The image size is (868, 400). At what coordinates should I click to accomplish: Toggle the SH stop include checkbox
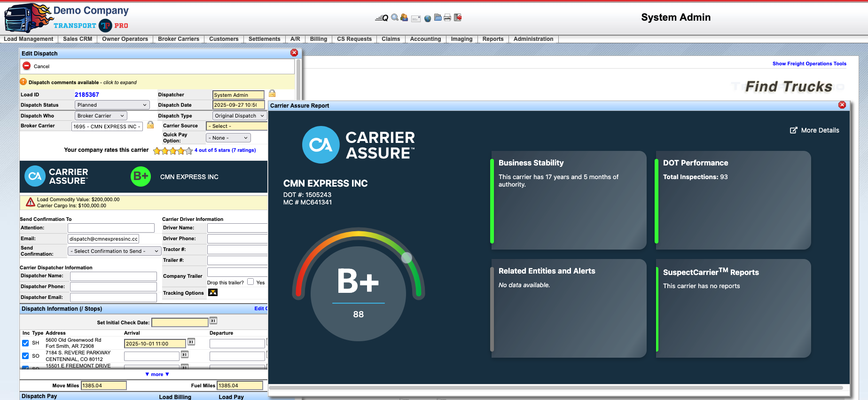(x=25, y=343)
